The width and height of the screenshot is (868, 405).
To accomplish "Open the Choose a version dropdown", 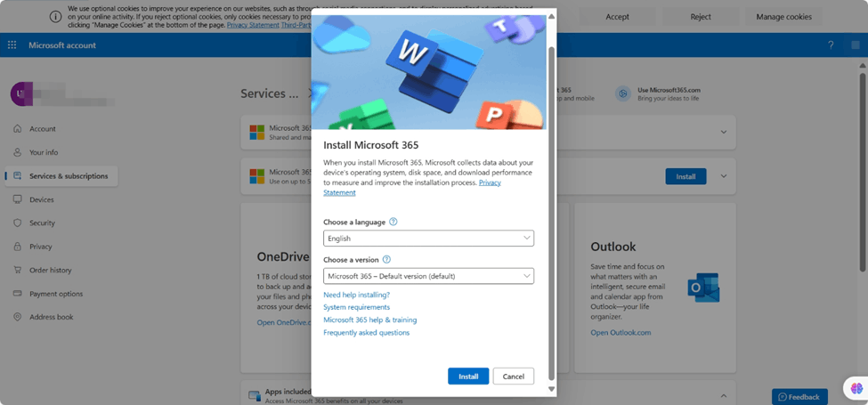I will (428, 276).
